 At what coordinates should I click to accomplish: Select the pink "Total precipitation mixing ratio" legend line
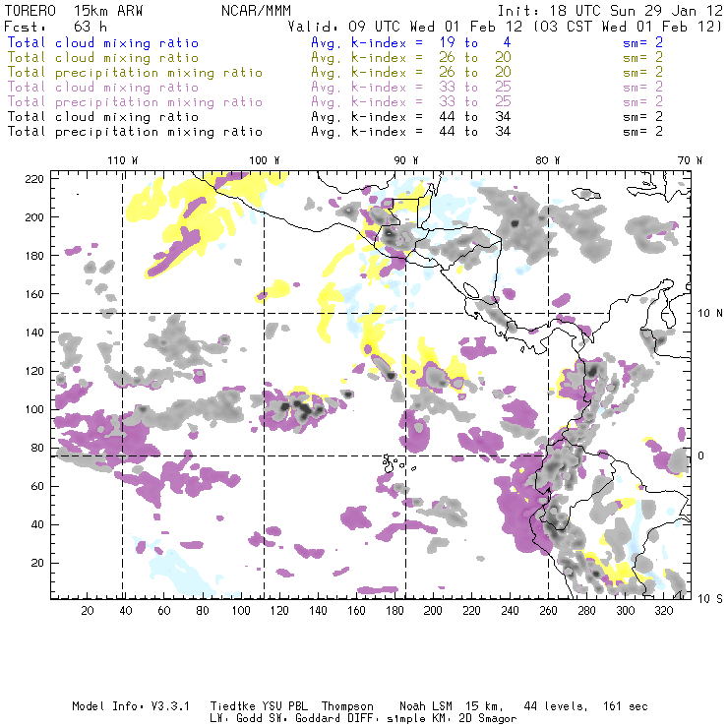135,102
